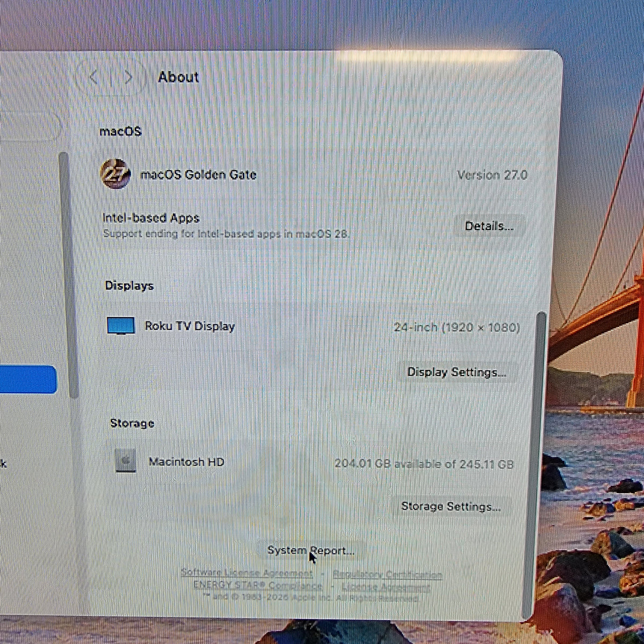
Task: Click '204.01 GB available of 245.11 GB'
Action: (424, 464)
